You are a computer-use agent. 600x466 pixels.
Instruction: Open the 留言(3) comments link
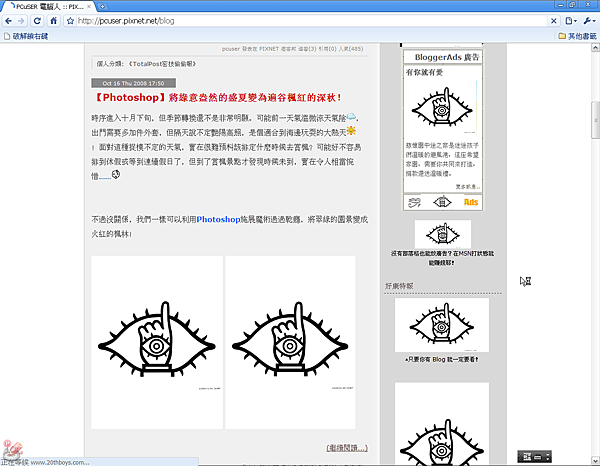307,49
